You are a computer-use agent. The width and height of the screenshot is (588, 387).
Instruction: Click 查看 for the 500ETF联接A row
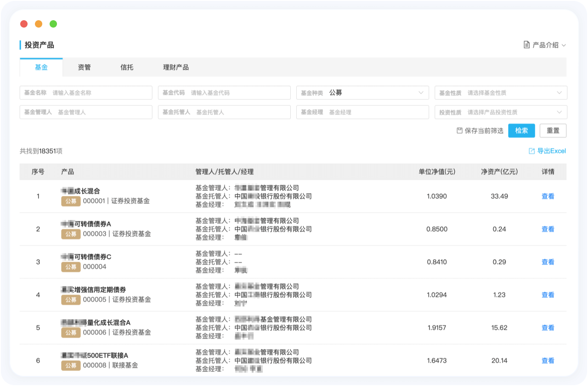[548, 361]
